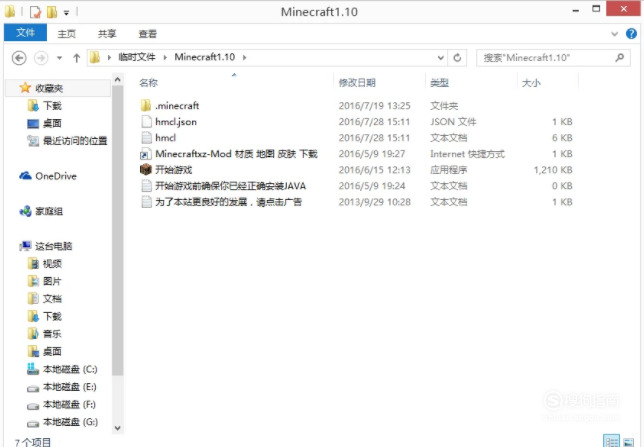Switch to the 主页 ribbon tab
The height and width of the screenshot is (447, 644).
coord(67,34)
